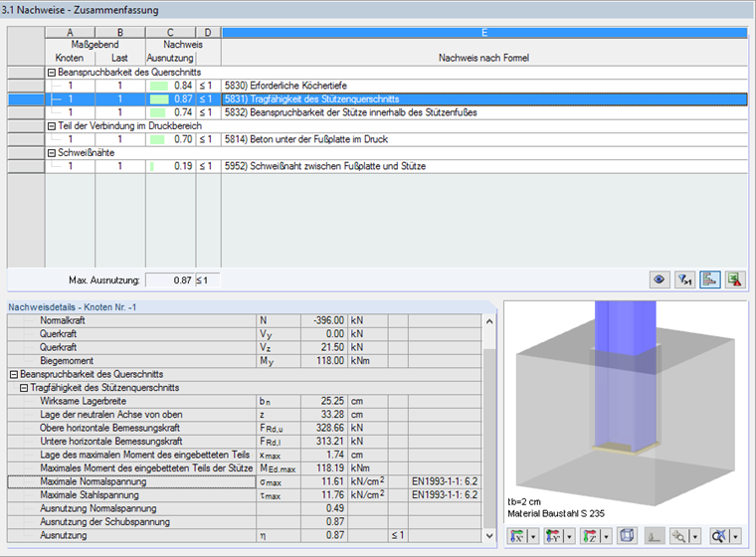Click Normalkraft value -396.00
Screen dimensions: 756x557
pyautogui.click(x=324, y=320)
